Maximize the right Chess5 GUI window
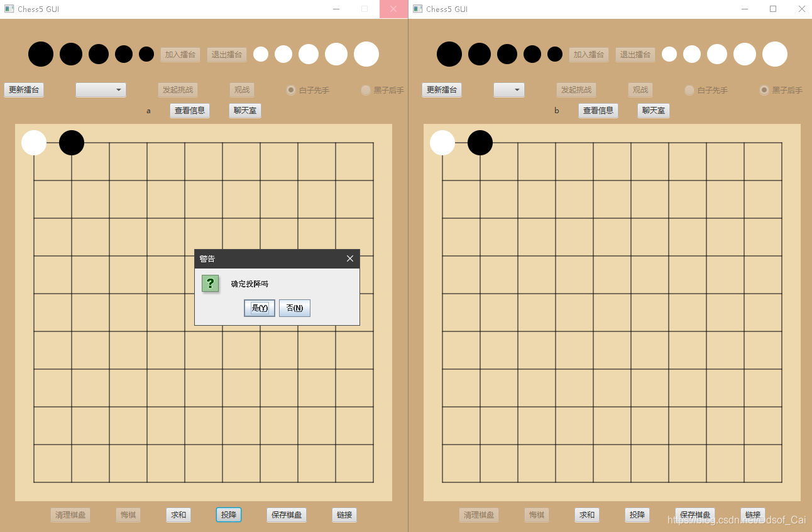Image resolution: width=812 pixels, height=532 pixels. (773, 9)
